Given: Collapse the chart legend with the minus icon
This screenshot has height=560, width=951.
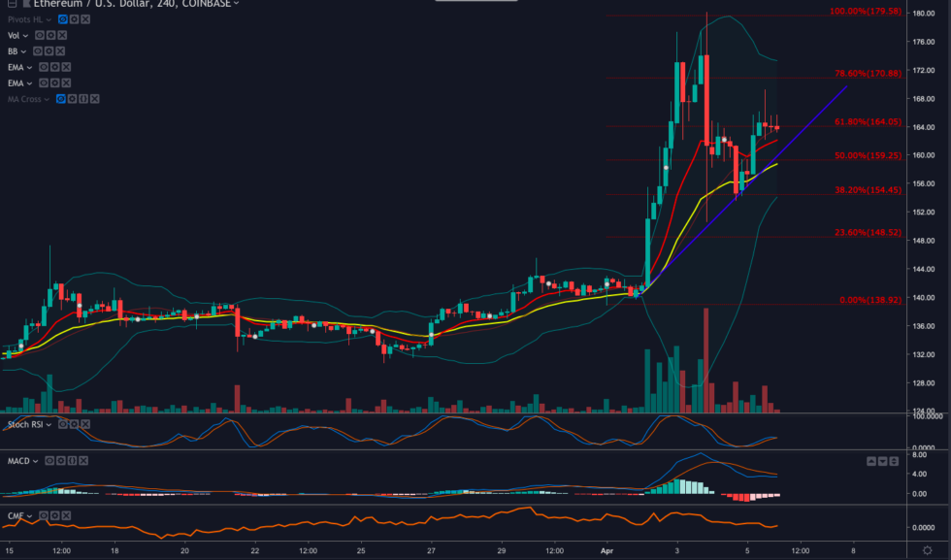Looking at the screenshot, I should point(12,4).
